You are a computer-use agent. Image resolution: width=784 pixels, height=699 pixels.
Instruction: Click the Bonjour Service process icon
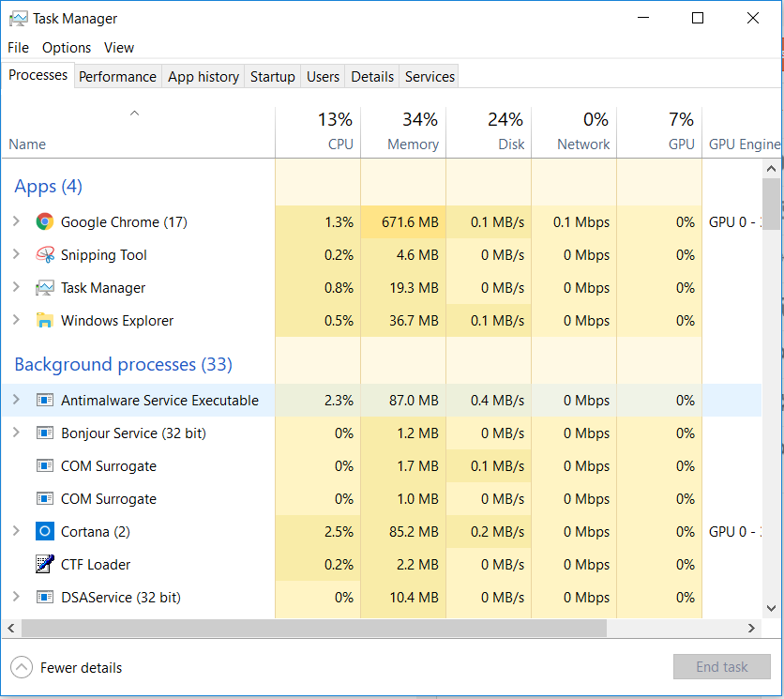coord(44,433)
